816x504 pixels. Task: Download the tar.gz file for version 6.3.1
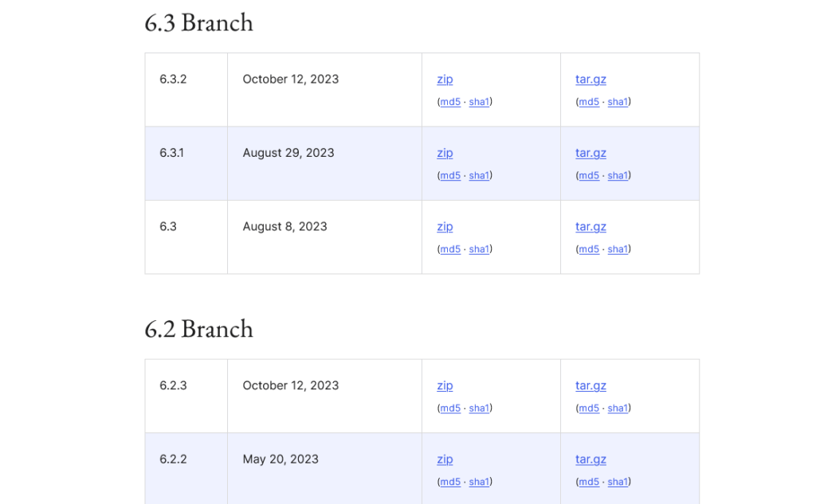click(x=590, y=152)
